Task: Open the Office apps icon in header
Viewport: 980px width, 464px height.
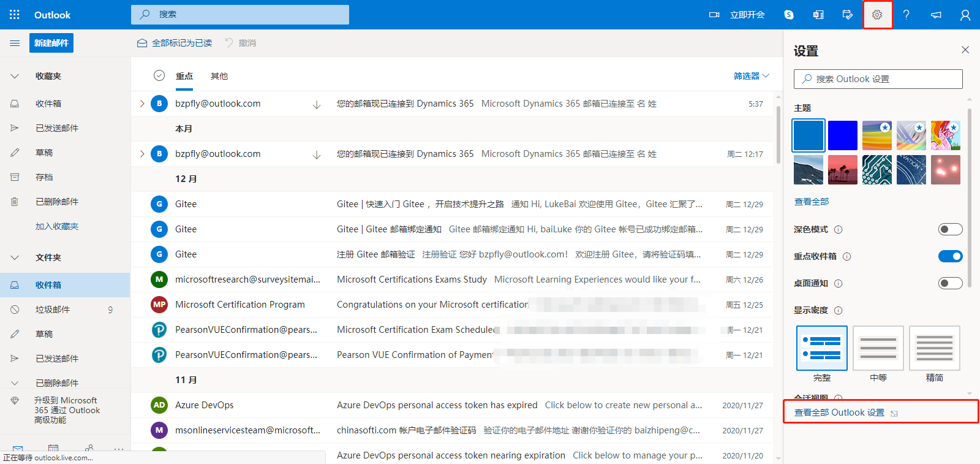Action: click(818, 15)
